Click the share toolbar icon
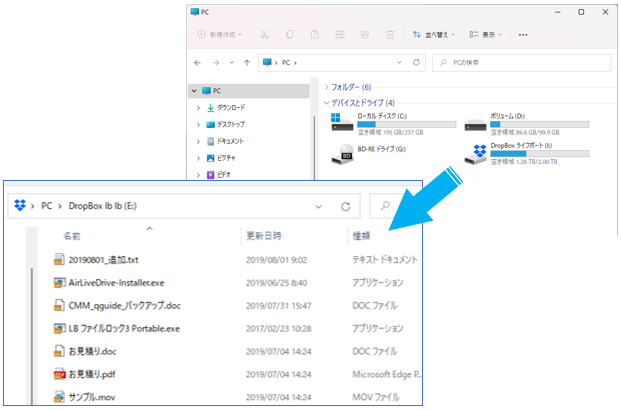This screenshot has height=410, width=621. click(365, 34)
